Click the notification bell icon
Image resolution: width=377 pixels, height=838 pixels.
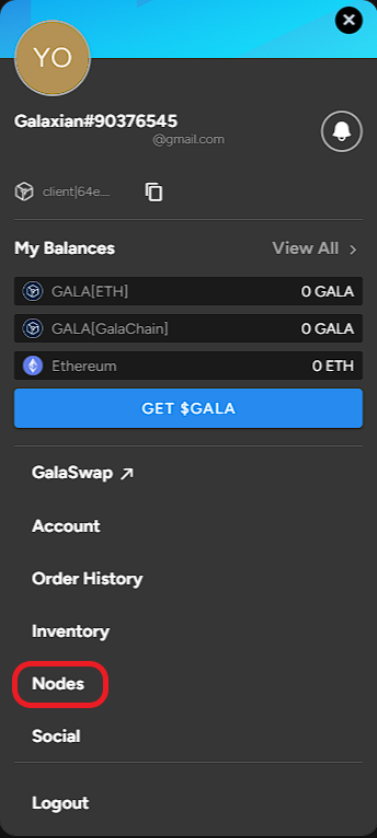point(342,131)
